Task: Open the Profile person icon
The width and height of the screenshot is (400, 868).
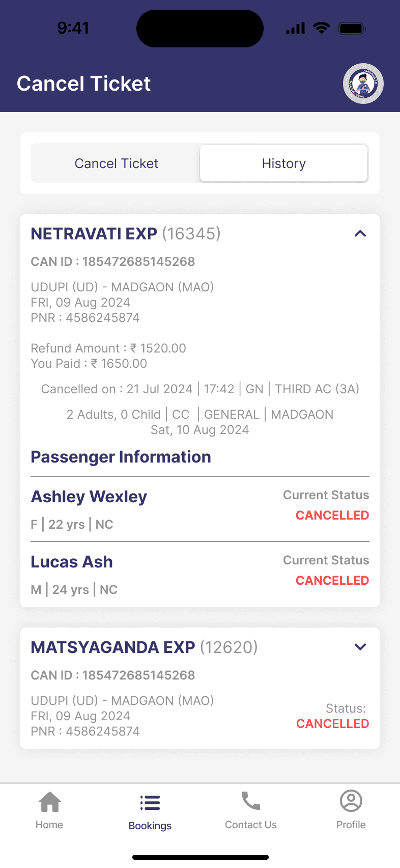Action: tap(351, 801)
